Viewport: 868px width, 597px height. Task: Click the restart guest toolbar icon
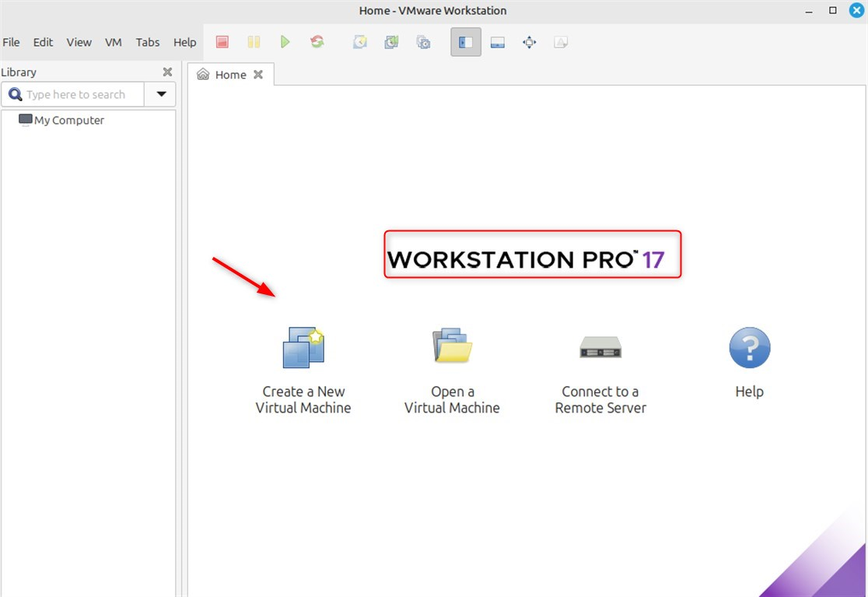tap(317, 42)
